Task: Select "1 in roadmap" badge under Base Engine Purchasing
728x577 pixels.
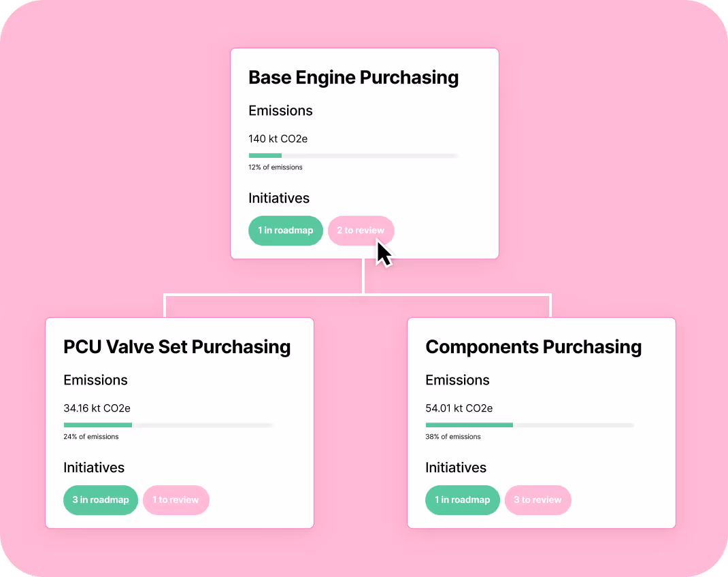Action: 286,231
